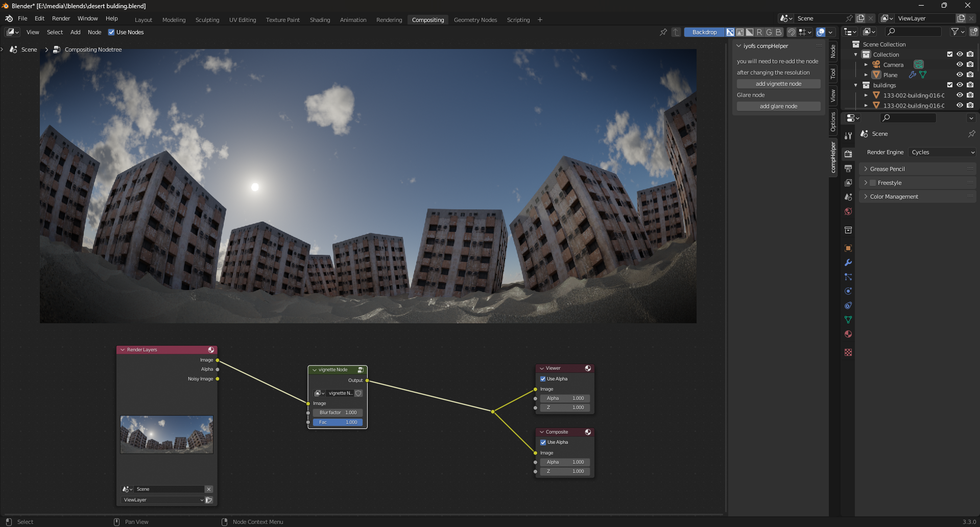Select the World Properties tab
Image resolution: width=980 pixels, height=527 pixels.
click(x=848, y=211)
